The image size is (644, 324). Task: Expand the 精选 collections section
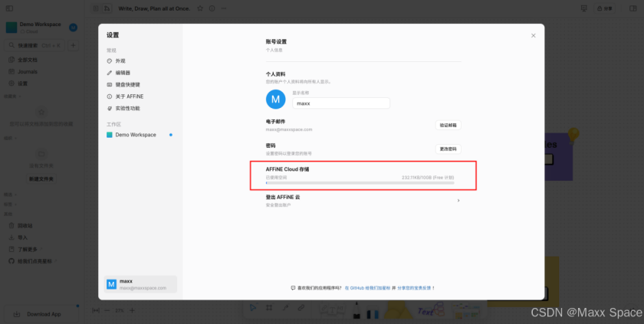tap(10, 195)
